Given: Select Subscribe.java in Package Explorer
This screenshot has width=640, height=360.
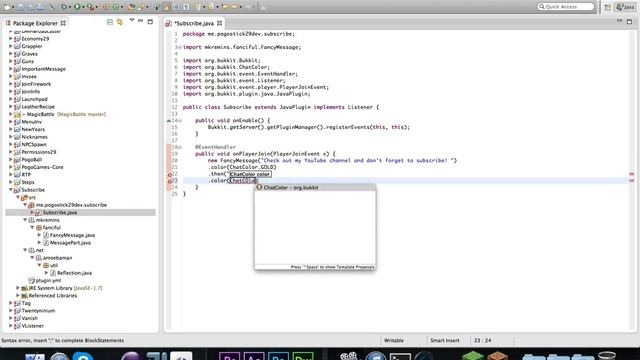Looking at the screenshot, I should point(60,213).
